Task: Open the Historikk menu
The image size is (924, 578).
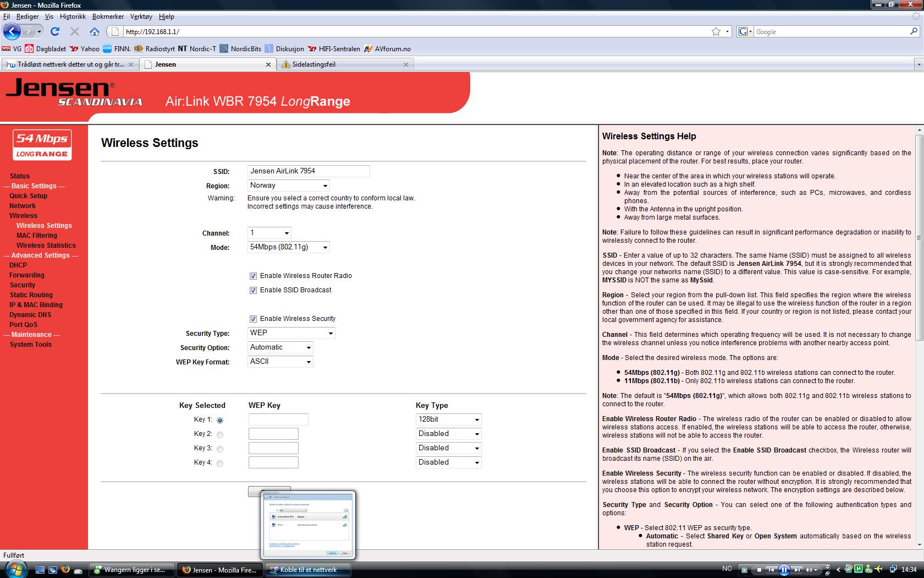Action: 73,17
